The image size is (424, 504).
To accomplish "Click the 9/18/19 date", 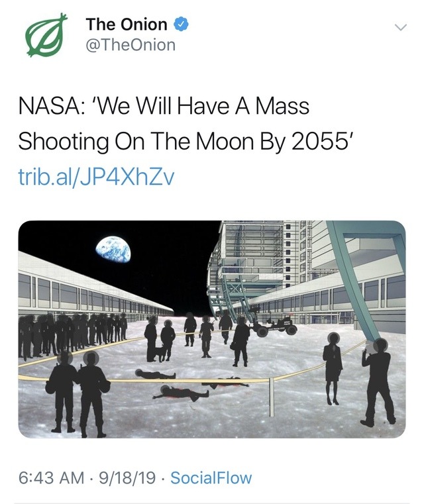I will pyautogui.click(x=127, y=478).
